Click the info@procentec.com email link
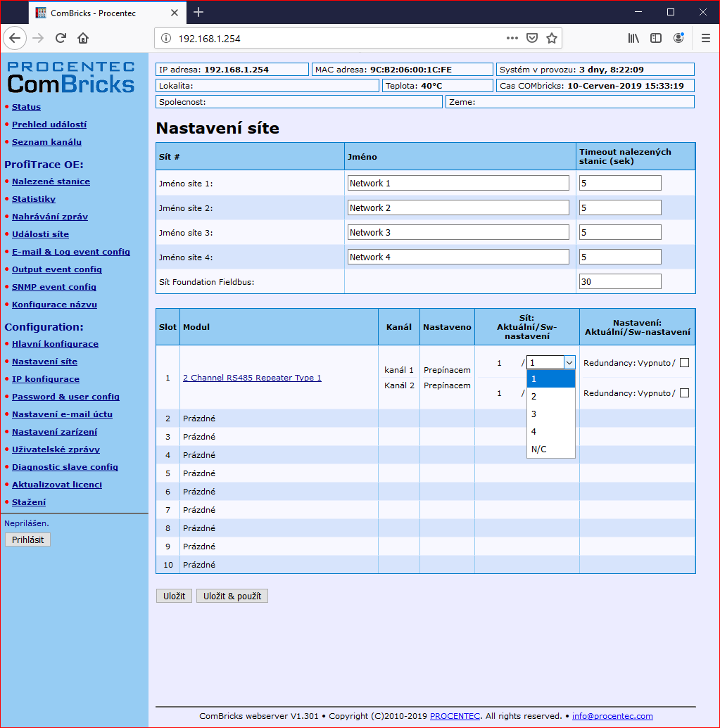 pyautogui.click(x=612, y=716)
